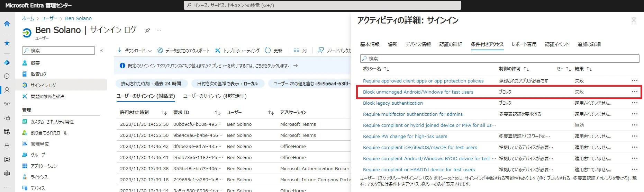This screenshot has width=644, height=192.
Task: Sort by ポリシー名 column arrows
Action: pos(387,69)
